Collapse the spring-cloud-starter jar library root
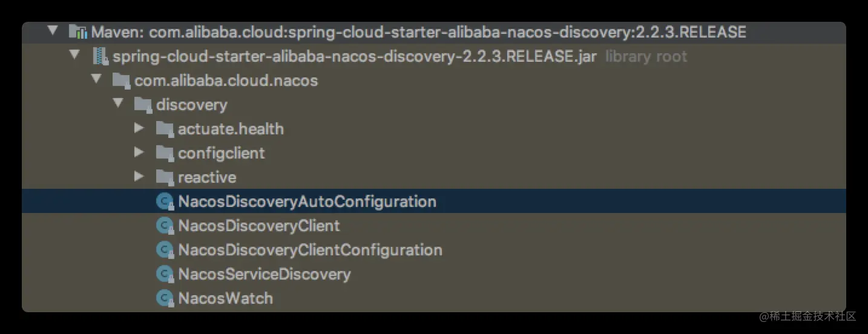This screenshot has height=334, width=868. pos(74,54)
